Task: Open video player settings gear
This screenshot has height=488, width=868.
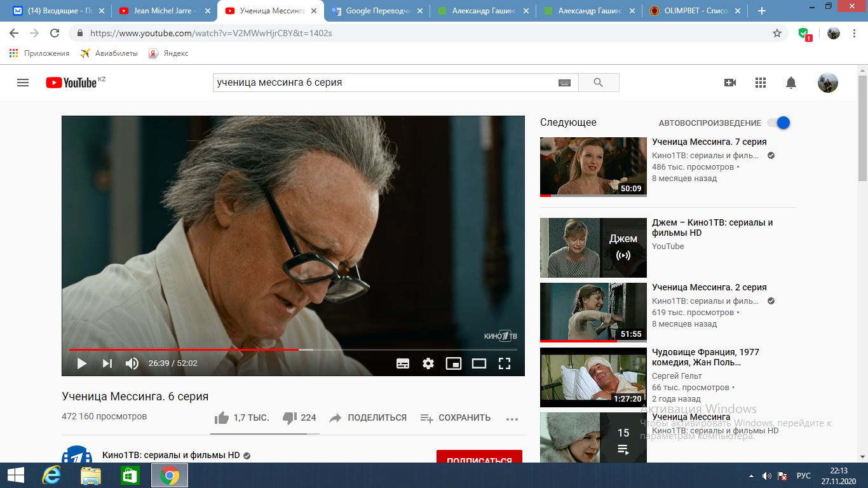Action: coord(428,363)
